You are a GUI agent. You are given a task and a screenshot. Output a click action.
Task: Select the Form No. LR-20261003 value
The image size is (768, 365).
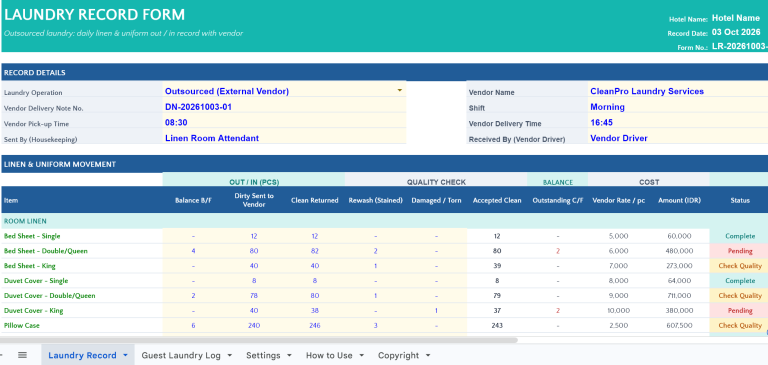(x=739, y=47)
